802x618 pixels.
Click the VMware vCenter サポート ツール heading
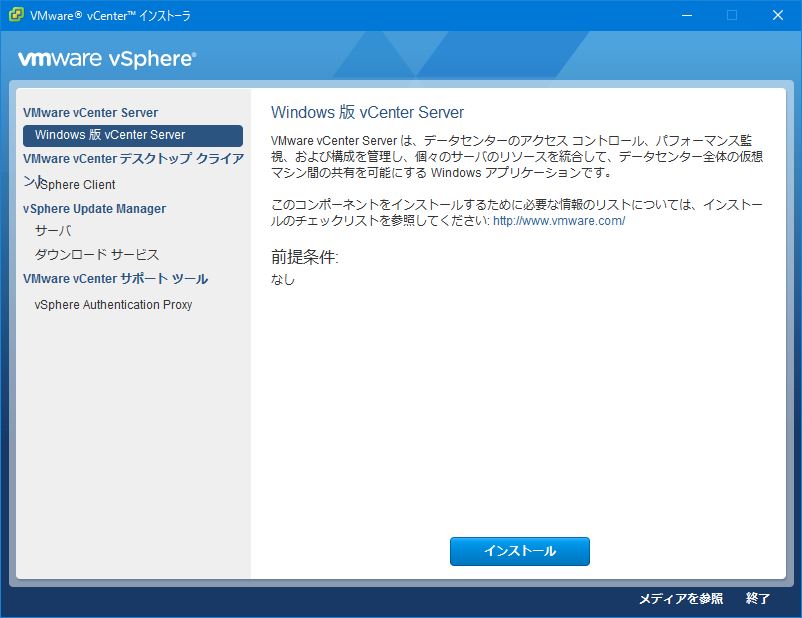click(x=116, y=279)
